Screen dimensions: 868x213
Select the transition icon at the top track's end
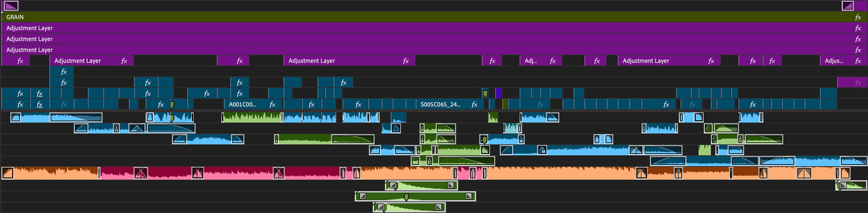tap(848, 6)
